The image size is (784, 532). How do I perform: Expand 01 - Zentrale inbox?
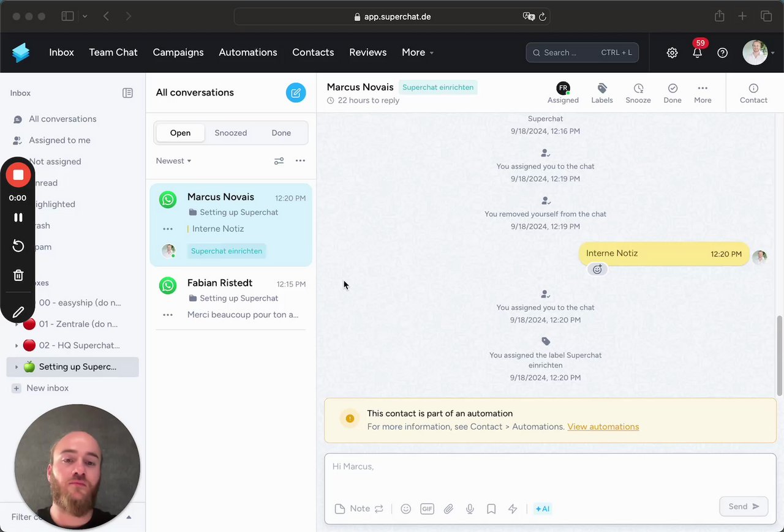(17, 324)
